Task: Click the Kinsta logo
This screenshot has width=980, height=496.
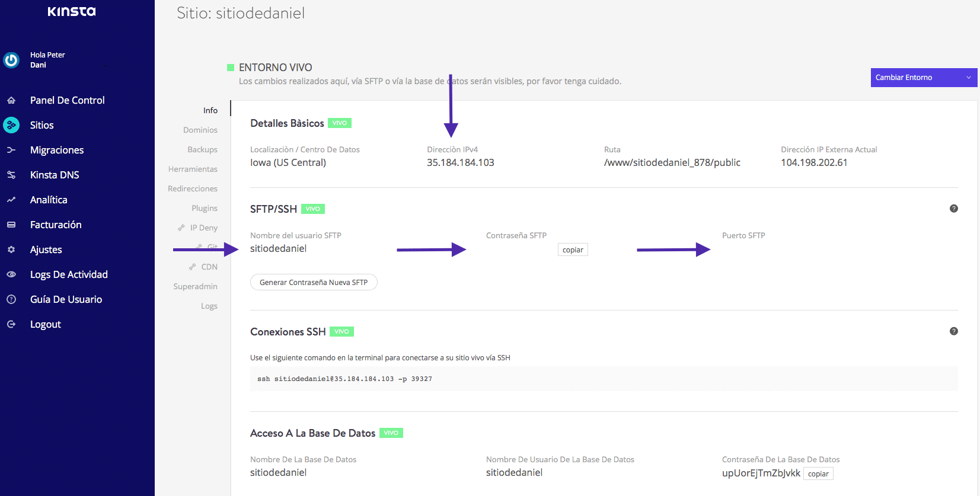Action: coord(71,11)
